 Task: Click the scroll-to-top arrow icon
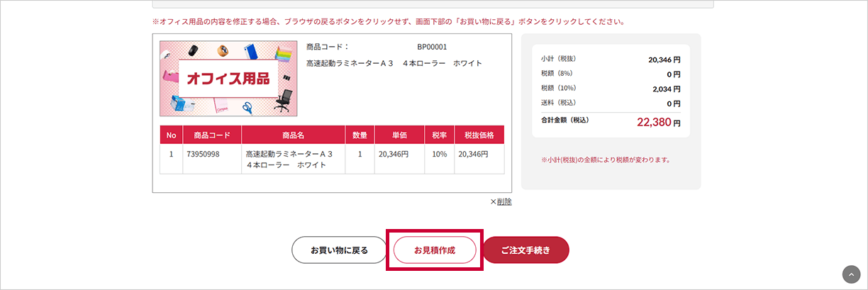coord(851,274)
